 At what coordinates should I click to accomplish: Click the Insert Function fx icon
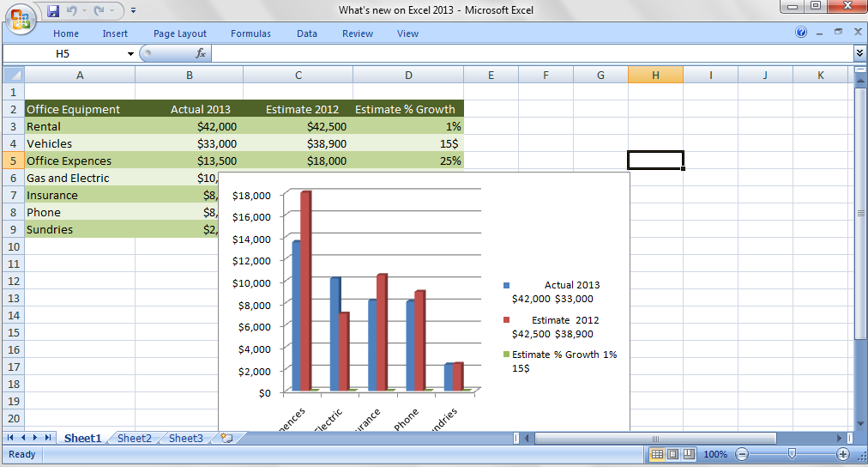201,53
